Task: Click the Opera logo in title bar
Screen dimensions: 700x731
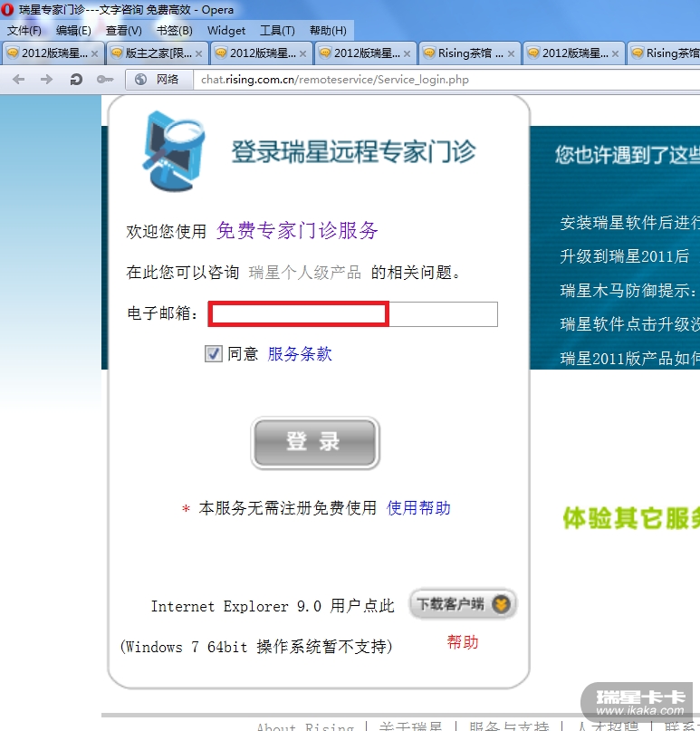Action: [7, 9]
